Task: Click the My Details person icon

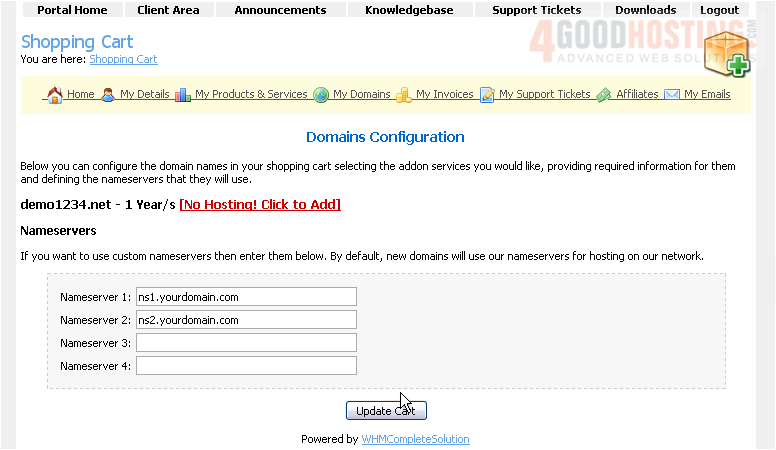Action: coord(108,95)
